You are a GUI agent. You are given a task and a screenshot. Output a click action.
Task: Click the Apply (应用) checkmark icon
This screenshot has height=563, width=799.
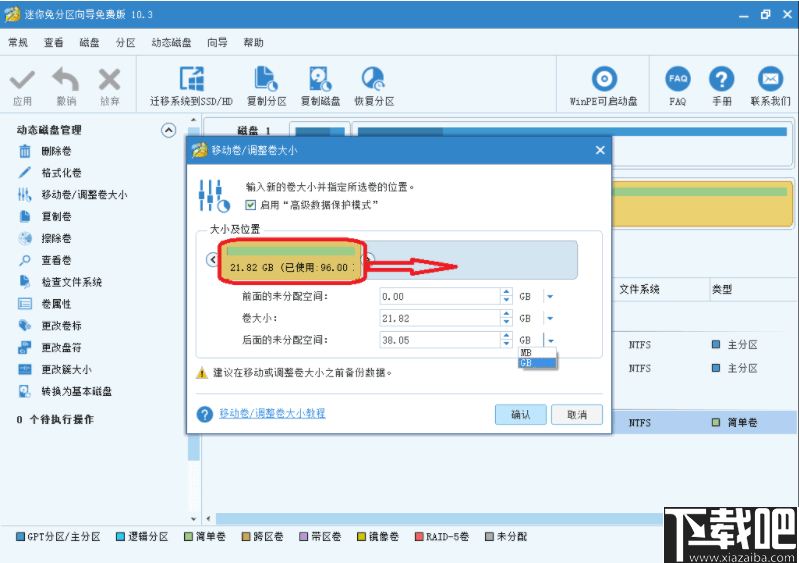tap(22, 81)
